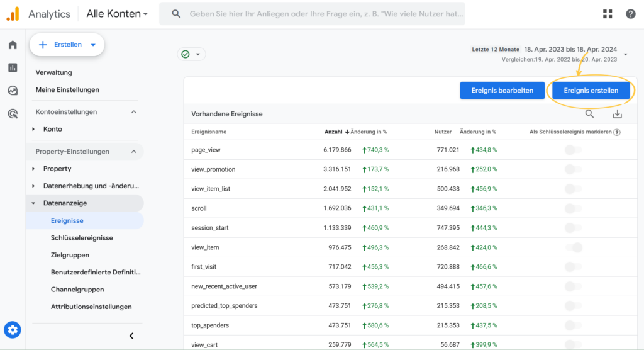
Task: Open the Reports bar chart icon
Action: [x=13, y=67]
